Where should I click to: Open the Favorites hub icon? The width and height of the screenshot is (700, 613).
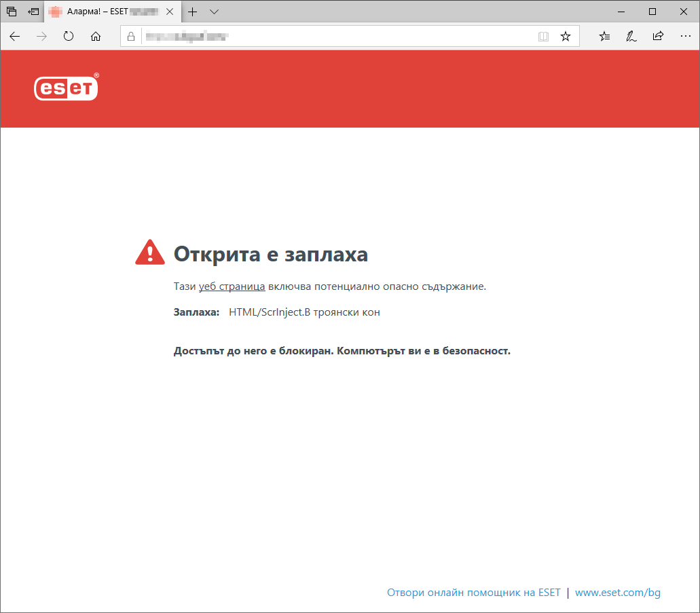coord(604,36)
